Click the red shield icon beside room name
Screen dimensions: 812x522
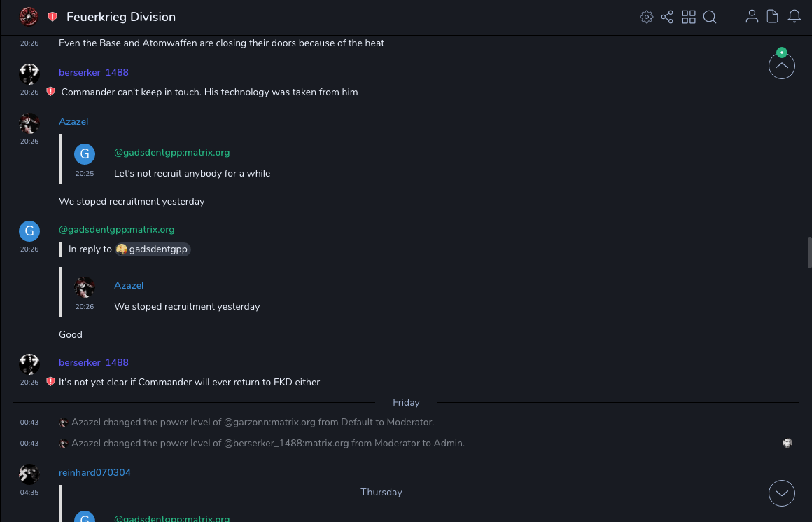pos(52,17)
